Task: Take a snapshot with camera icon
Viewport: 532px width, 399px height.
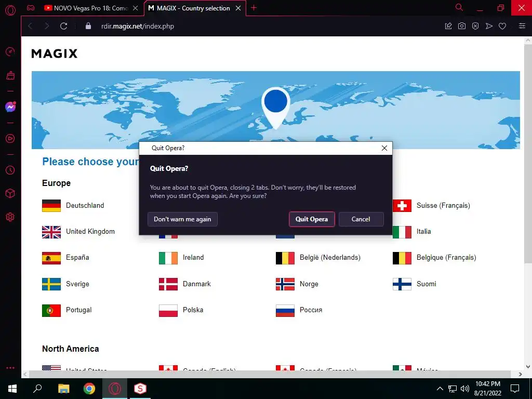Action: (462, 26)
